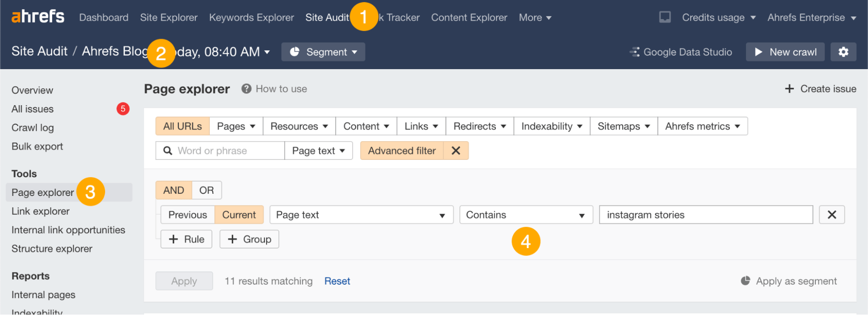Open the Segment dropdown
Viewport: 868px width, 315px height.
323,52
